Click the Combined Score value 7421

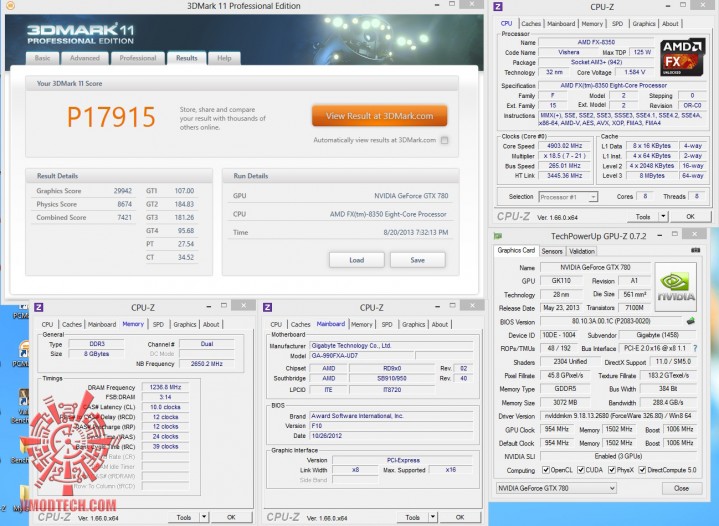pyautogui.click(x=124, y=217)
